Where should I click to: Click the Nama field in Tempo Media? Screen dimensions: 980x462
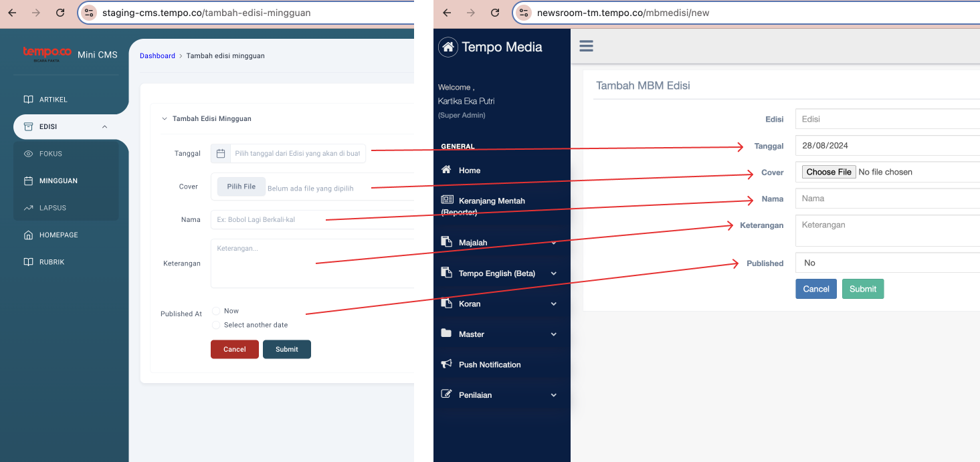pos(888,199)
